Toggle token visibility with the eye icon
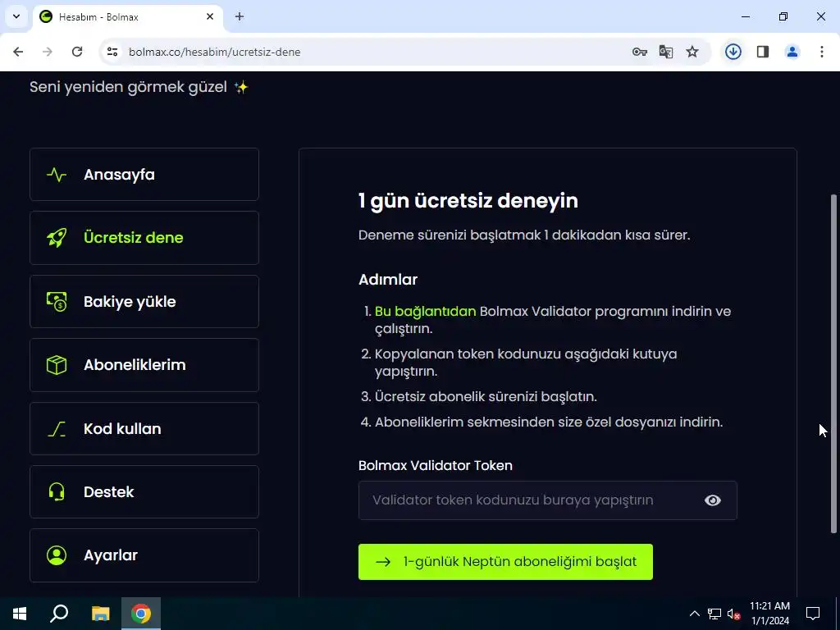840x630 pixels. coord(713,500)
